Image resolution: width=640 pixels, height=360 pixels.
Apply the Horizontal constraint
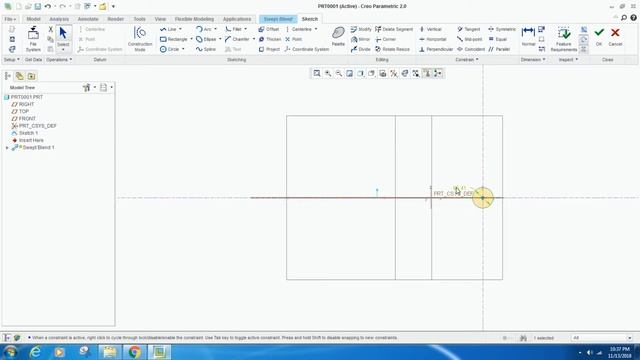click(433, 39)
